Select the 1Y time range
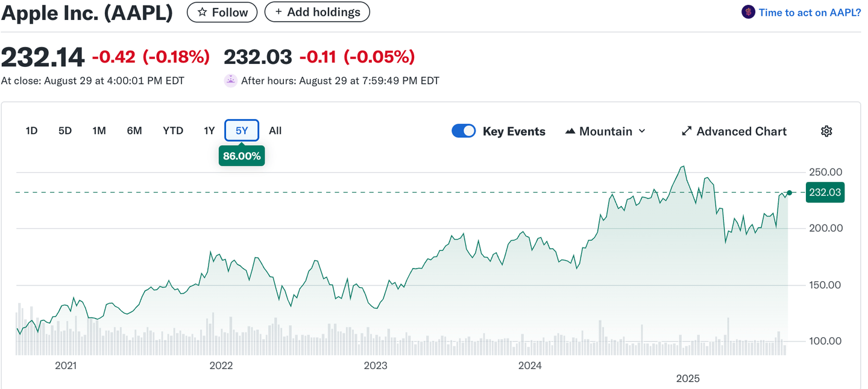The height and width of the screenshot is (389, 868). (209, 131)
